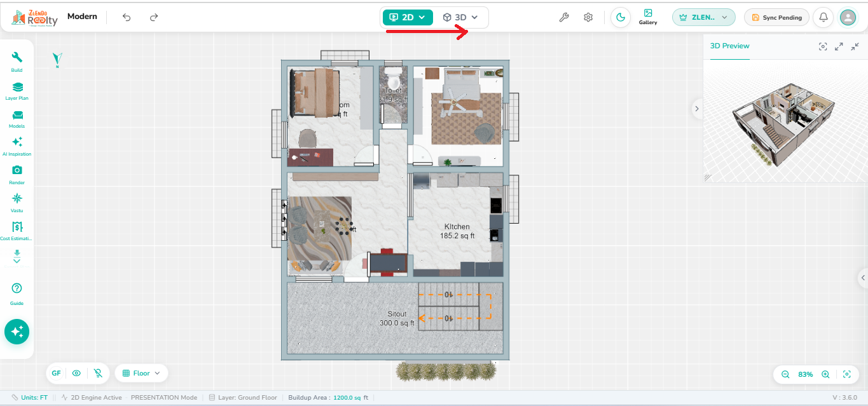The width and height of the screenshot is (868, 406).
Task: Toggle dark mode with moon icon
Action: (x=621, y=17)
